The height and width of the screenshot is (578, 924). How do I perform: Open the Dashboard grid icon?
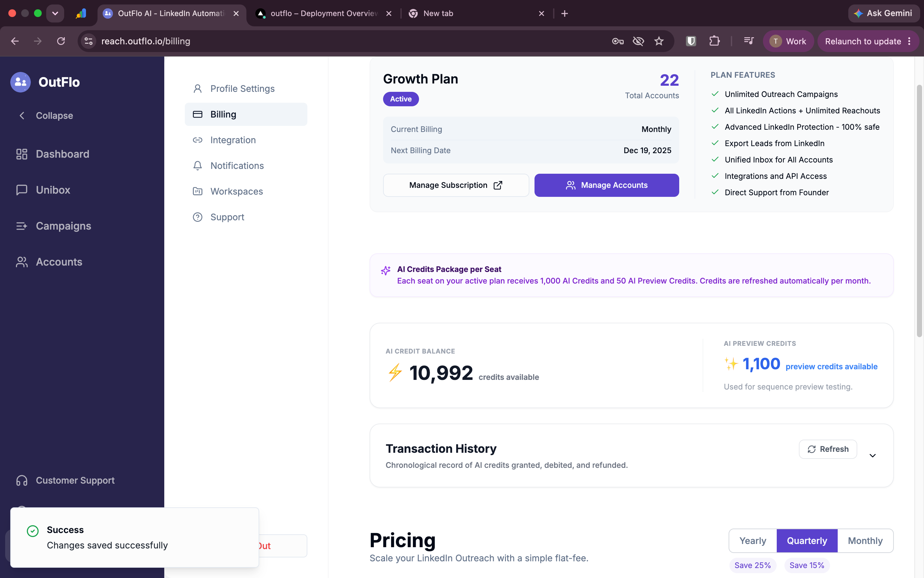coord(22,154)
